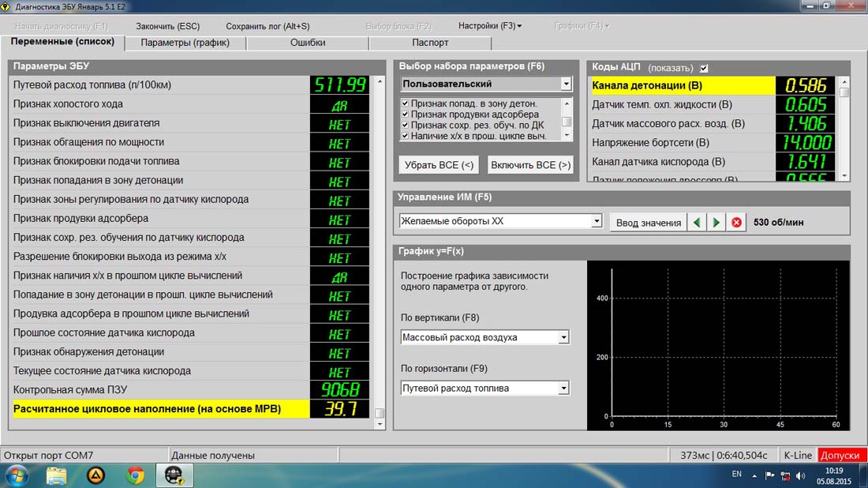Click the green left arrow decrease button
The width and height of the screenshot is (868, 488).
[x=697, y=223]
